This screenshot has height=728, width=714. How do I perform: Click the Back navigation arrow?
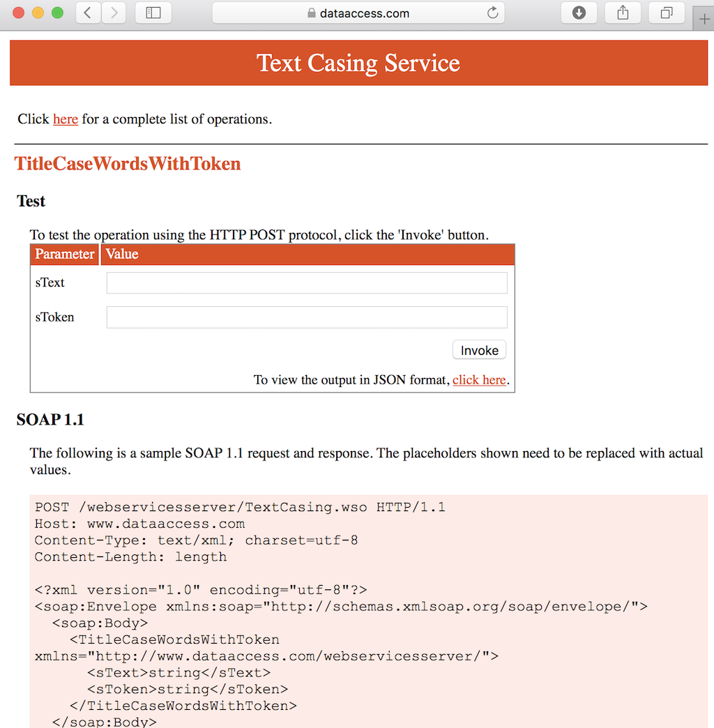pyautogui.click(x=88, y=13)
